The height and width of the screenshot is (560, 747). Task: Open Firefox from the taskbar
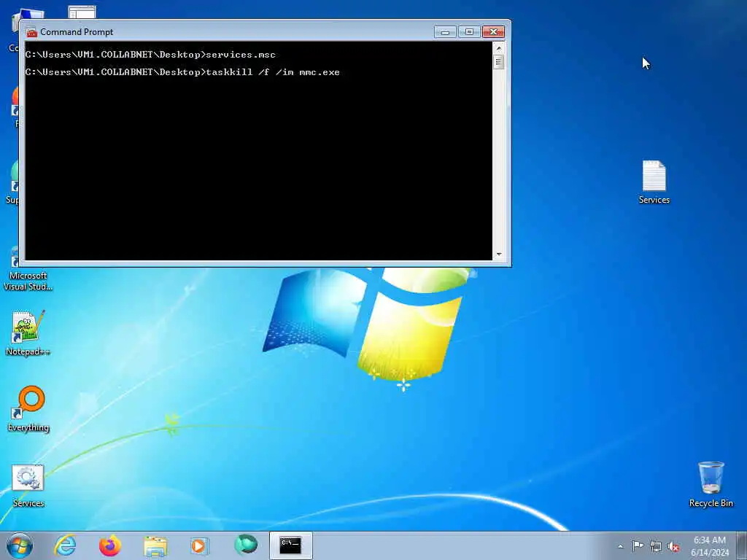[110, 545]
